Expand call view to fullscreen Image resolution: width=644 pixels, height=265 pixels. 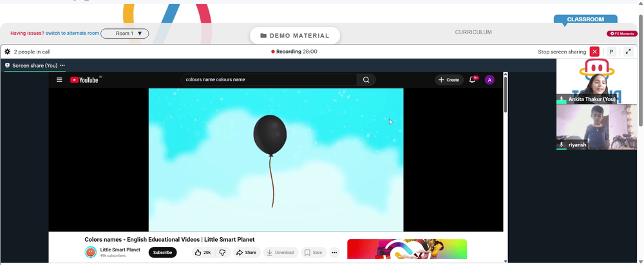coord(628,52)
